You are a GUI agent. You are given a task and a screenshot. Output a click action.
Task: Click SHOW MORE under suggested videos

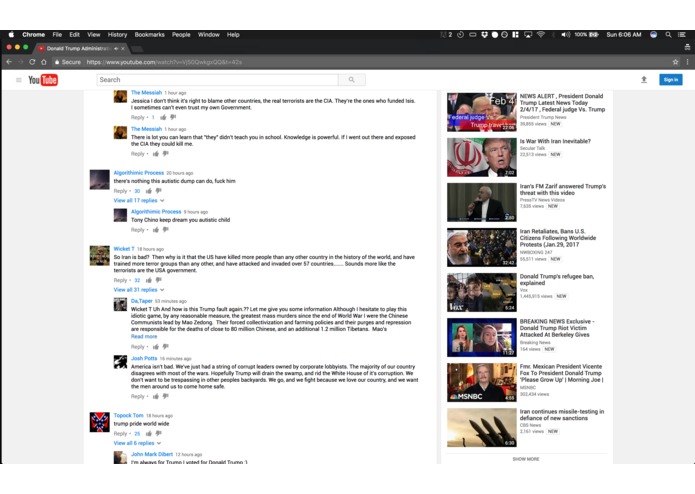tap(526, 459)
